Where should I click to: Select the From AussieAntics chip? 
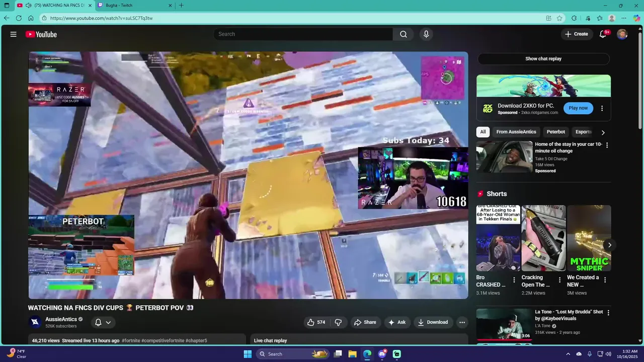point(516,132)
